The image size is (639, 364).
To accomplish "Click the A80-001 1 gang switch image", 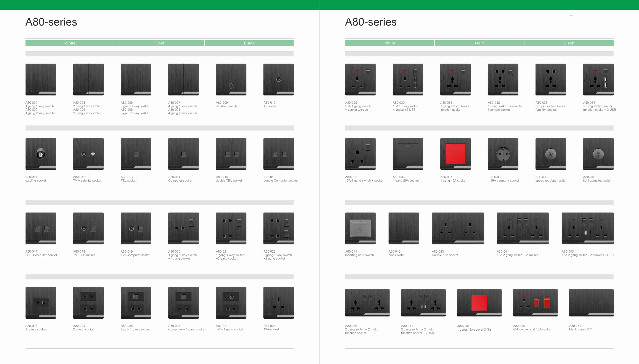I will click(41, 79).
